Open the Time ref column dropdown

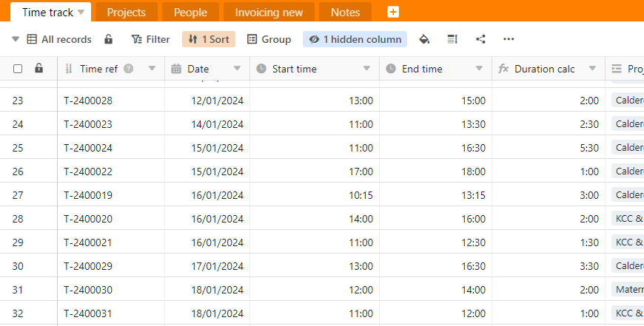click(x=152, y=69)
